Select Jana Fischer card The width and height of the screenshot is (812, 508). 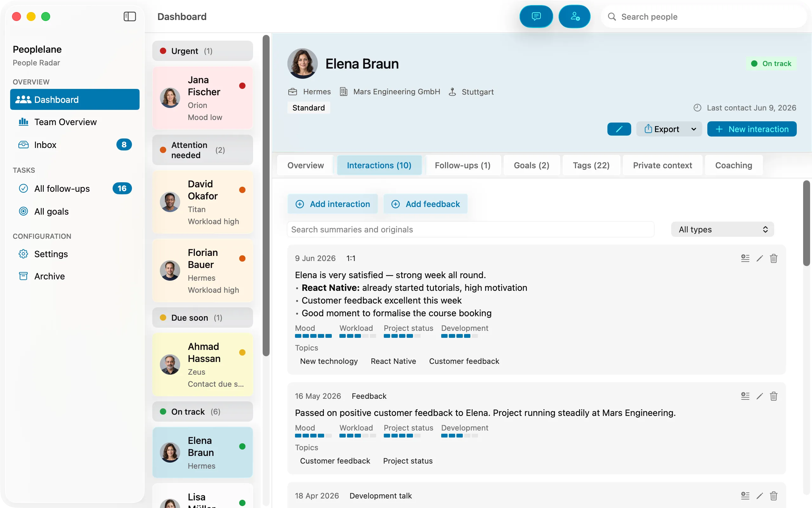(202, 98)
